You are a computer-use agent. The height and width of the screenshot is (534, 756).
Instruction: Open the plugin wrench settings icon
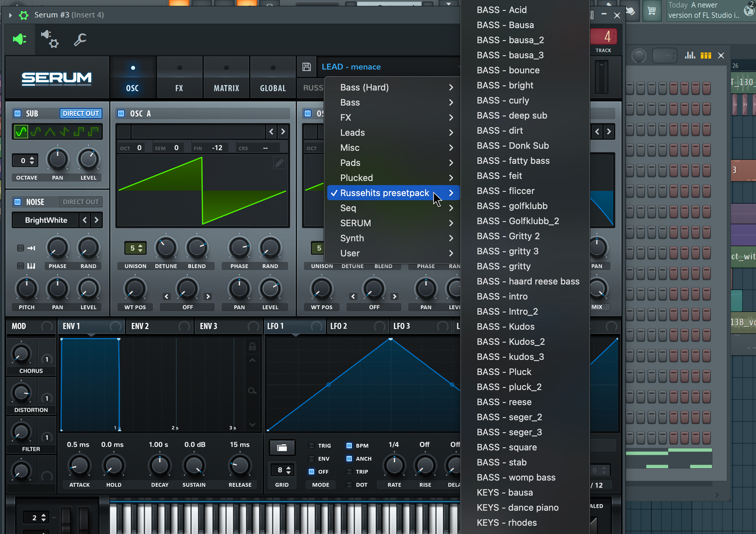point(80,39)
